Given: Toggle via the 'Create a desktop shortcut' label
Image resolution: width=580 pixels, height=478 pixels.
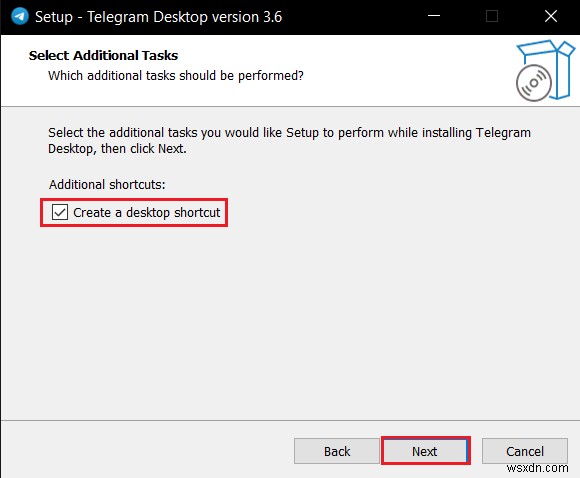Looking at the screenshot, I should click(x=146, y=213).
